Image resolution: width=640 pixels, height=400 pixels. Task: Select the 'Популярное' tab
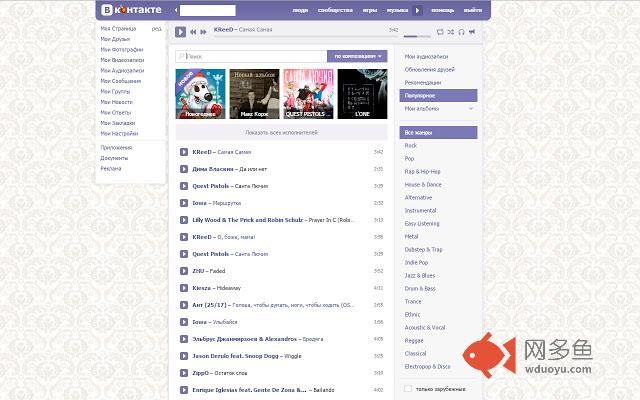point(437,94)
